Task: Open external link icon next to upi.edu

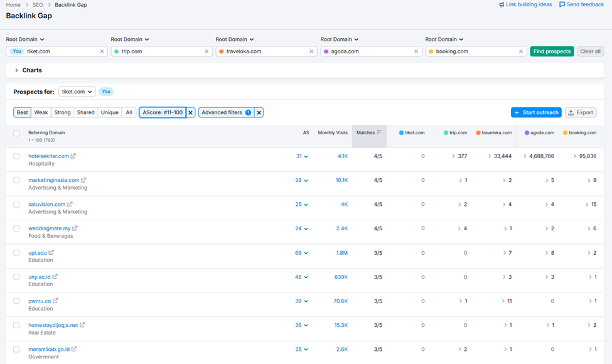Action: (51, 253)
